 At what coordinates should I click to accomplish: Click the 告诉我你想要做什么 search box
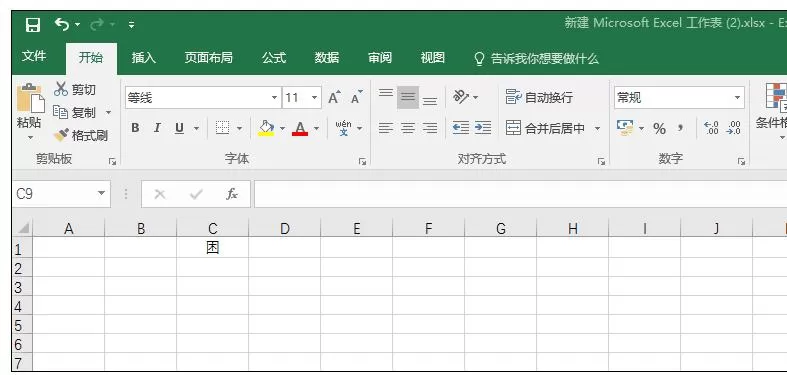click(x=536, y=59)
